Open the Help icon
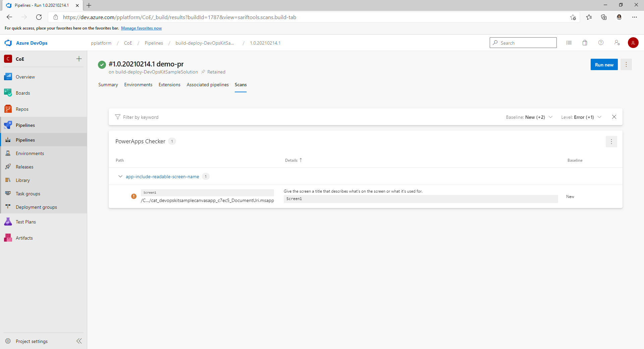This screenshot has height=349, width=644. point(601,43)
